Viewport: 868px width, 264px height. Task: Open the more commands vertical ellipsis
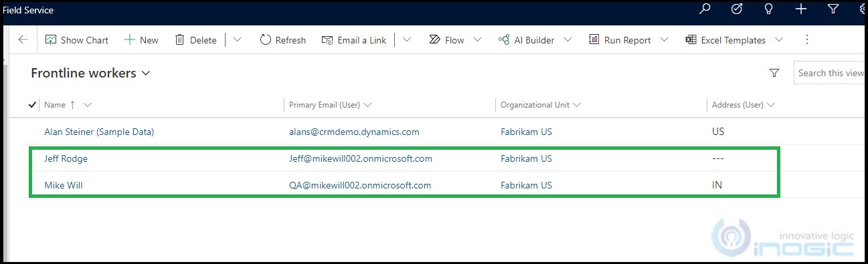[807, 40]
